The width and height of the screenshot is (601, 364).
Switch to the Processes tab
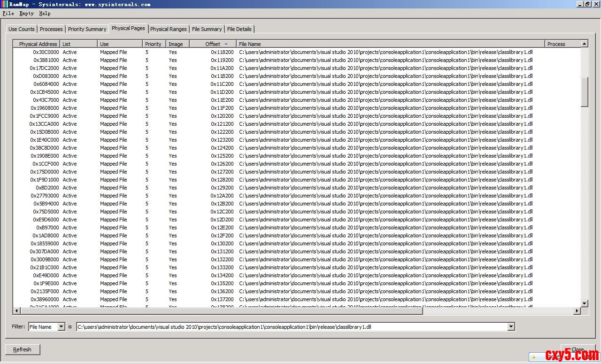pyautogui.click(x=51, y=29)
